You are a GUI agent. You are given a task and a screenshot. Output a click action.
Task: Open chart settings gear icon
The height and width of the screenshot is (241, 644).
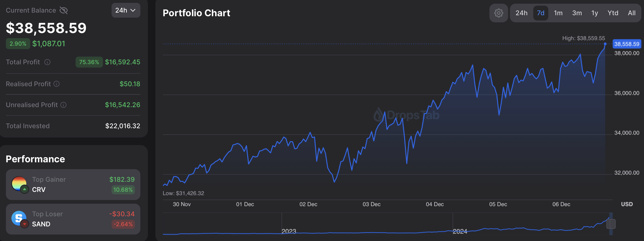coord(498,13)
